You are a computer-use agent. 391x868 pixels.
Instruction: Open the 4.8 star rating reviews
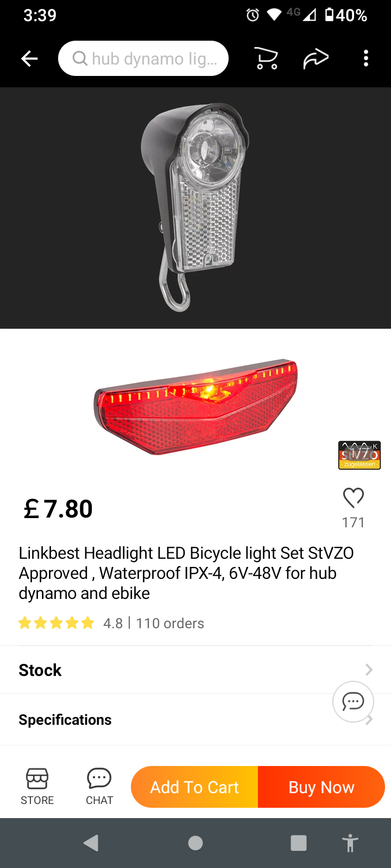pos(71,623)
